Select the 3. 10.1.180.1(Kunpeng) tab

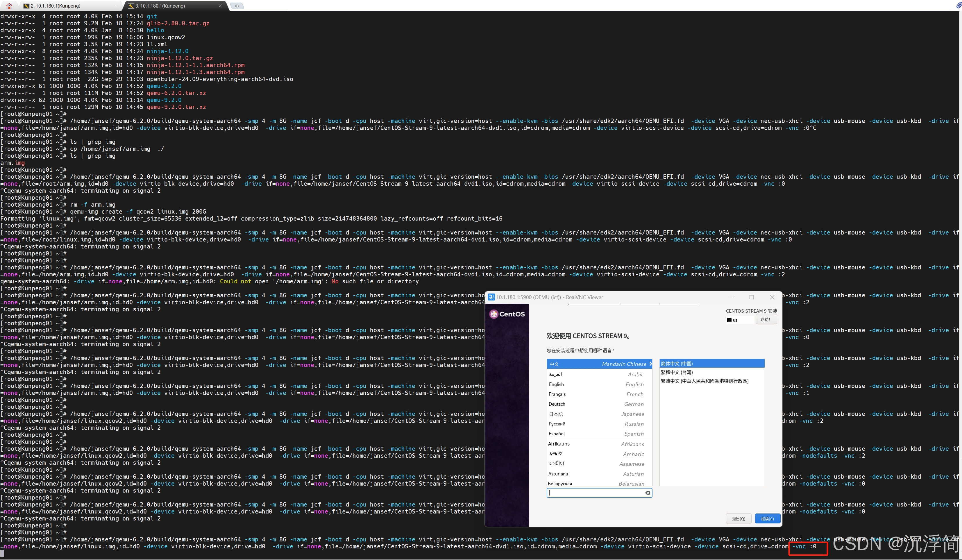point(160,6)
